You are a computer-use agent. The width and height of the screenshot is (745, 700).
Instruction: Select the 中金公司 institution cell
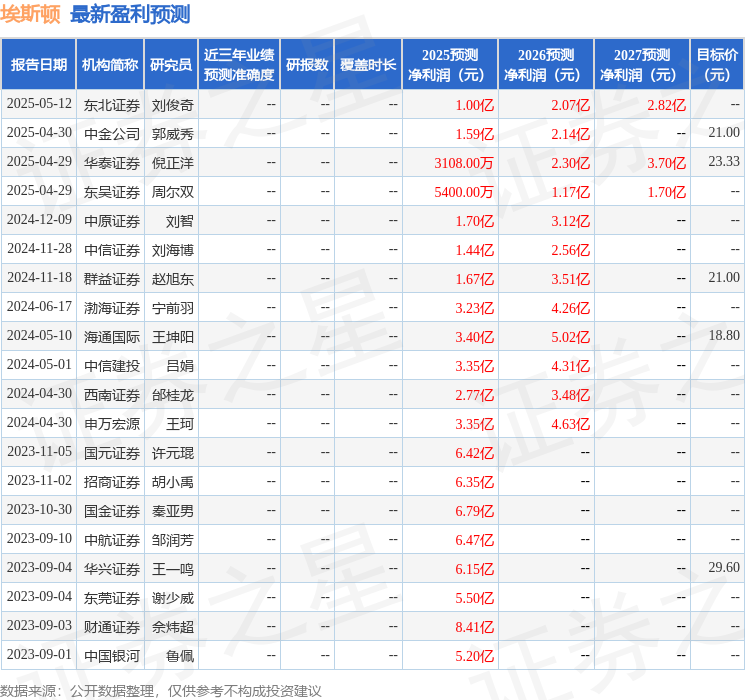tap(112, 134)
